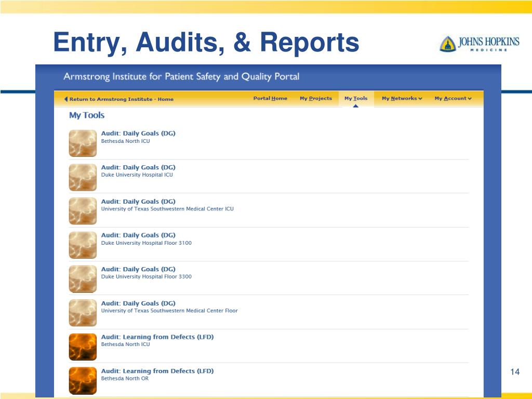Click the Daily Goals icon for Bethesda North ICU

(83, 143)
